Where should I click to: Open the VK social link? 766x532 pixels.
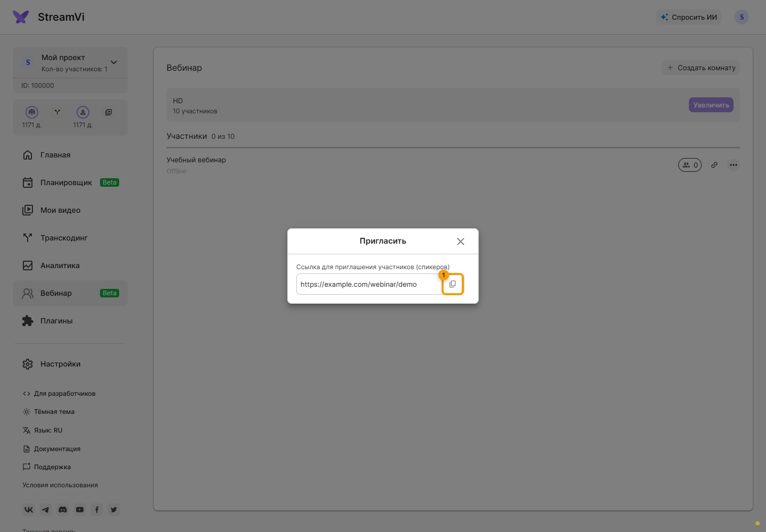point(29,510)
